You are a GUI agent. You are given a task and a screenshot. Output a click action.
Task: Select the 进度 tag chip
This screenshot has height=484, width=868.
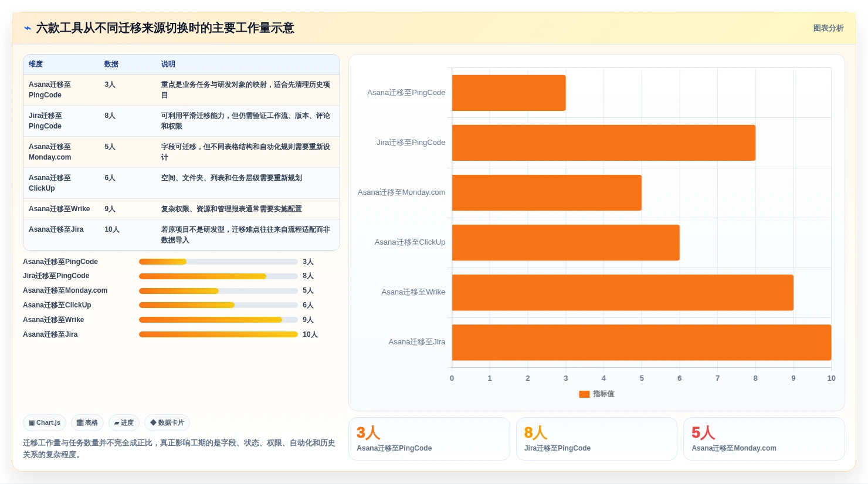pos(124,422)
